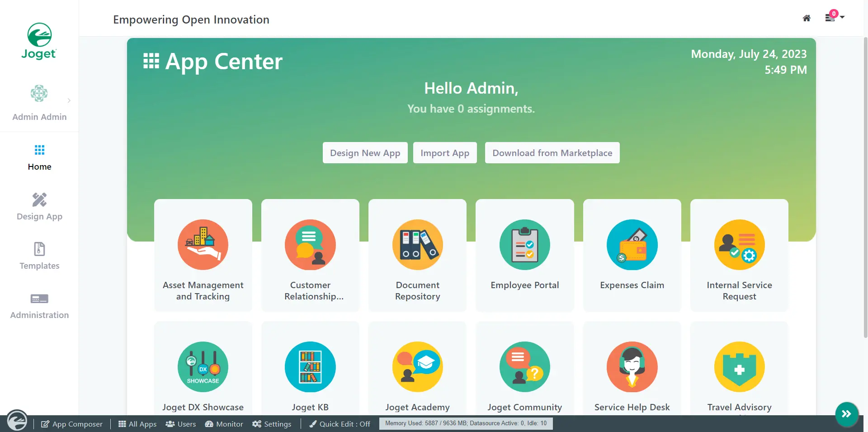Open Design App in the sidebar

coord(39,207)
